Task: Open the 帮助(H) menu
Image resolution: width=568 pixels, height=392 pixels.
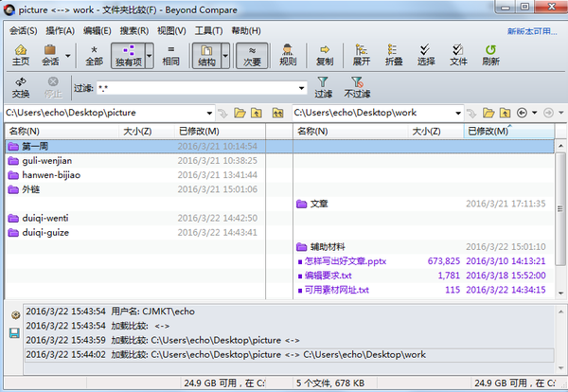Action: pos(246,31)
